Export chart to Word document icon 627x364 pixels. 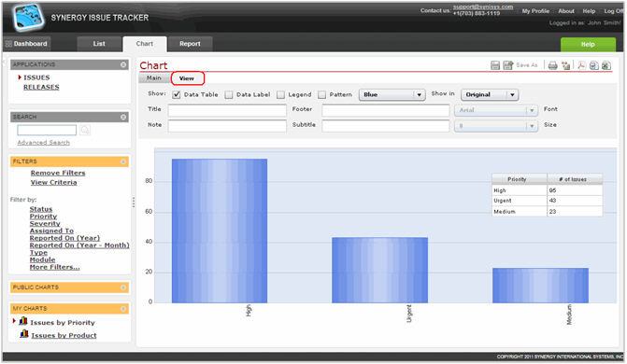pyautogui.click(x=593, y=65)
